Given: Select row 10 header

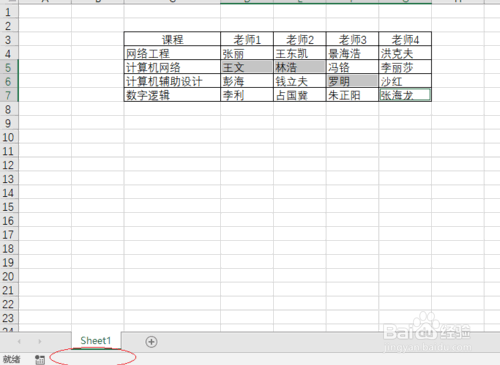Looking at the screenshot, I should point(9,137).
